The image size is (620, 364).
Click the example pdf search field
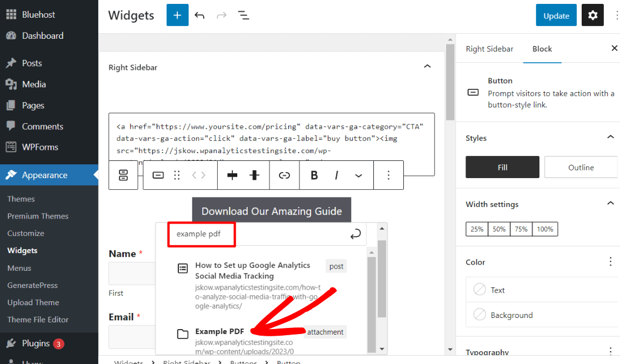pos(201,234)
